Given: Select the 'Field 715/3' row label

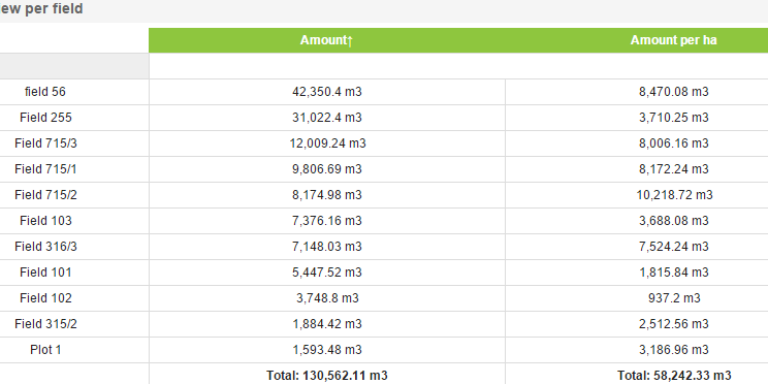Looking at the screenshot, I should pyautogui.click(x=46, y=144).
